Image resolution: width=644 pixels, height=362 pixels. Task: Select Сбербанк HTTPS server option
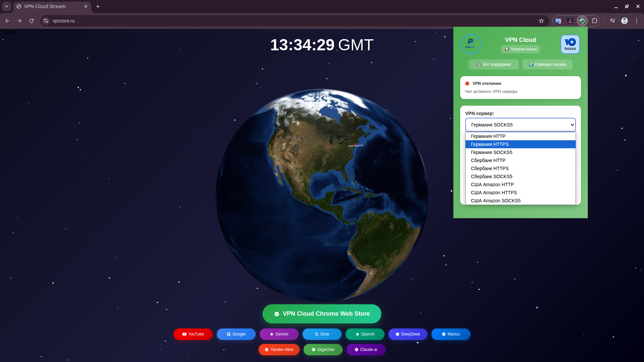[521, 168]
